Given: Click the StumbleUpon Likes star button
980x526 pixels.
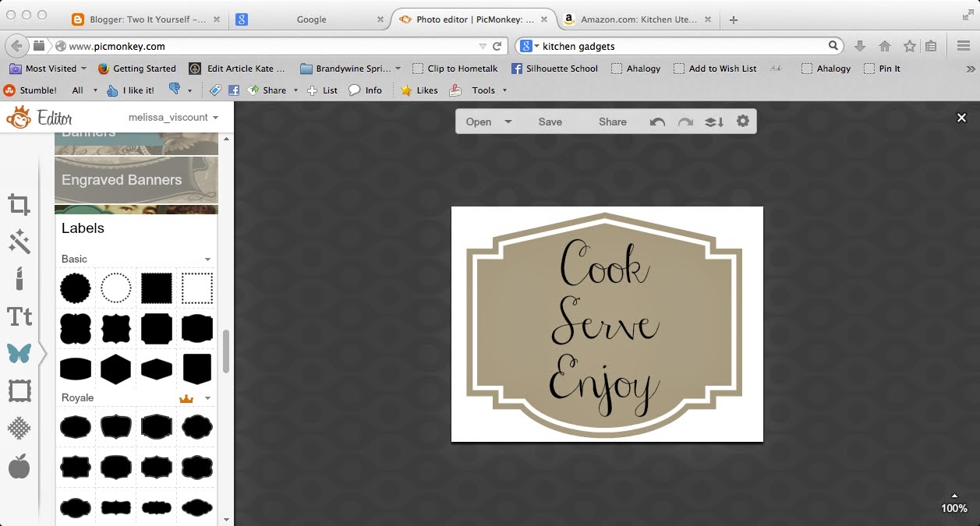Looking at the screenshot, I should [x=419, y=90].
